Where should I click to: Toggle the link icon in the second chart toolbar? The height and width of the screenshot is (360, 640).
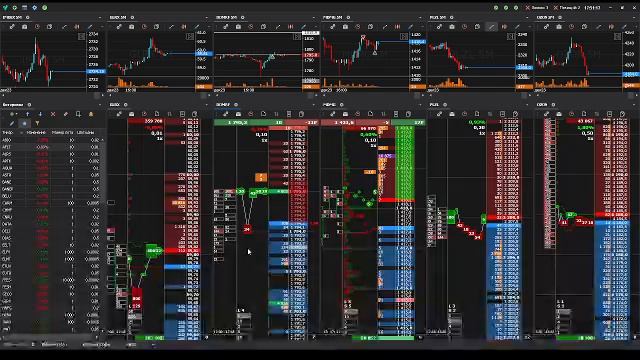click(119, 27)
